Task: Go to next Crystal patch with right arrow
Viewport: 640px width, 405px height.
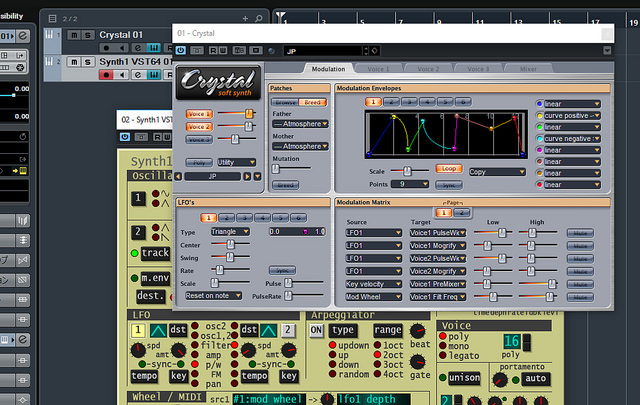Action: click(x=247, y=176)
